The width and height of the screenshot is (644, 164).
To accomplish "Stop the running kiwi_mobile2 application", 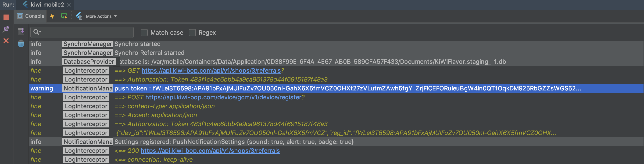I will (6, 17).
